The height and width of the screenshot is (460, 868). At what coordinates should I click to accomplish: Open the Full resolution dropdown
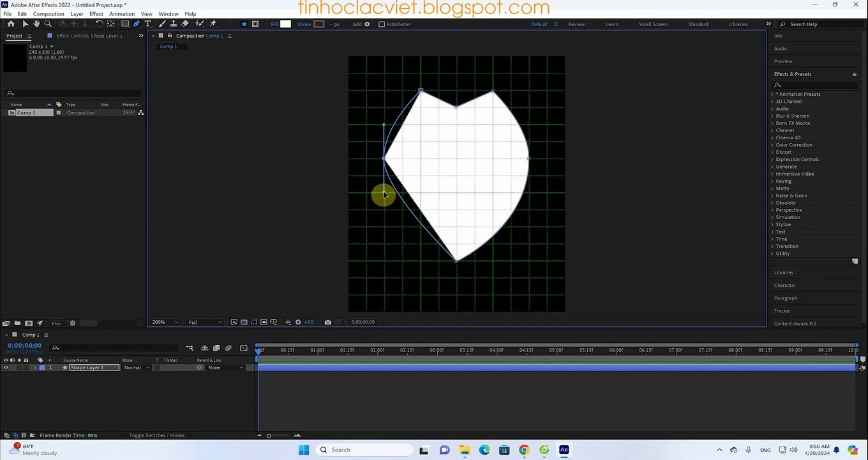tap(205, 322)
